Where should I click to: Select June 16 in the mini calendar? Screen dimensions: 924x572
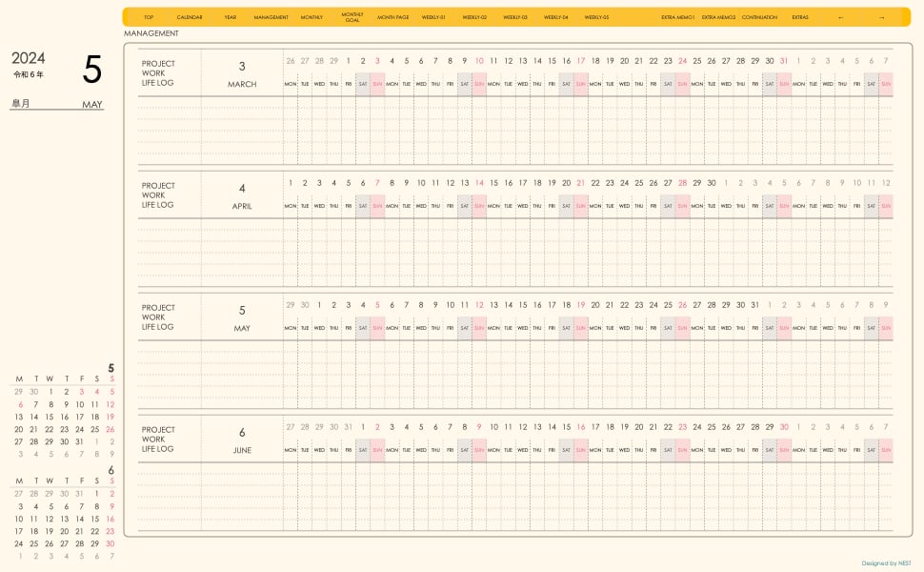tap(110, 519)
